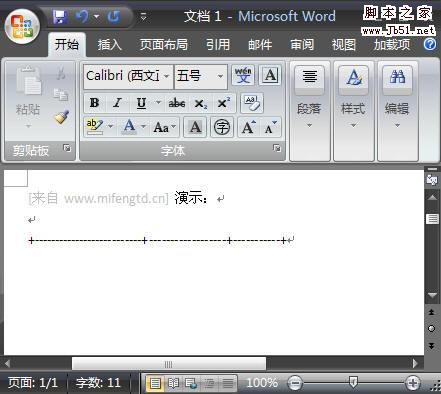Image resolution: width=441 pixels, height=394 pixels.
Task: Click the vertical scrollbar thumb
Action: click(432, 219)
